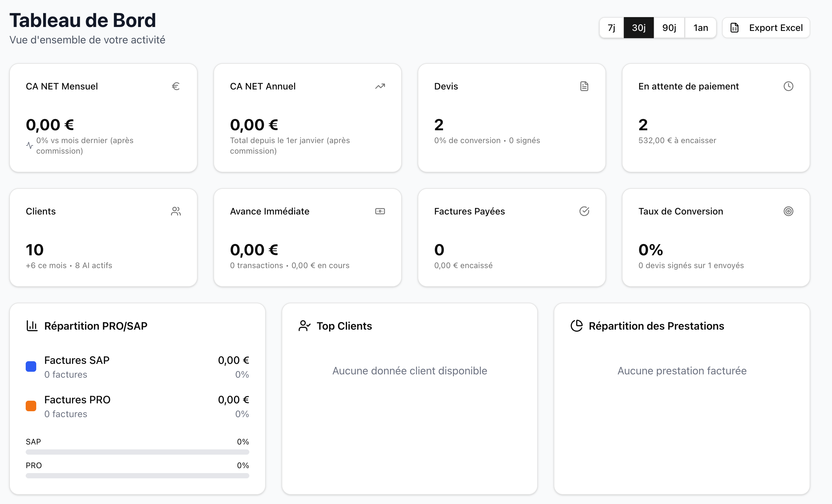Click the euro icon on CA NET Mensuel
The image size is (832, 504).
click(176, 87)
